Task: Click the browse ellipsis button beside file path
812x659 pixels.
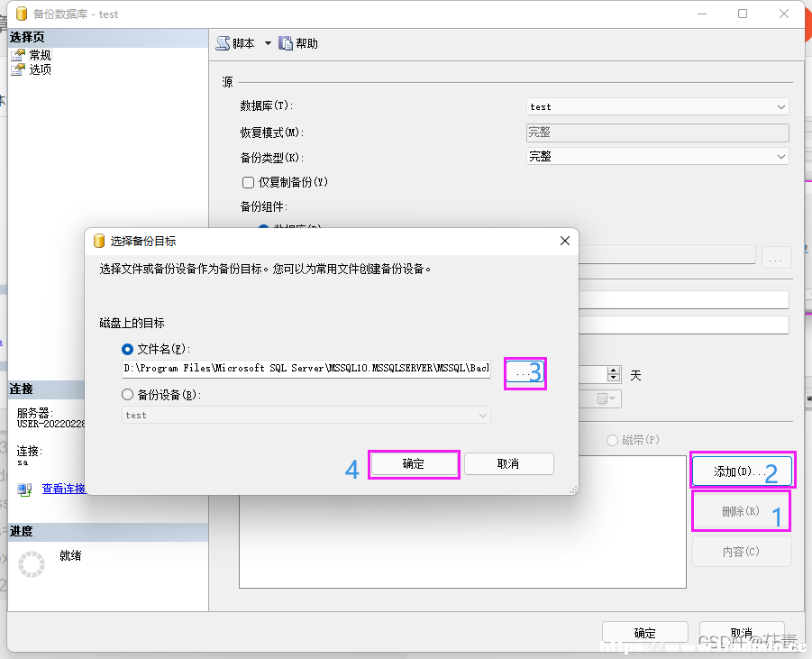Action: (x=525, y=373)
